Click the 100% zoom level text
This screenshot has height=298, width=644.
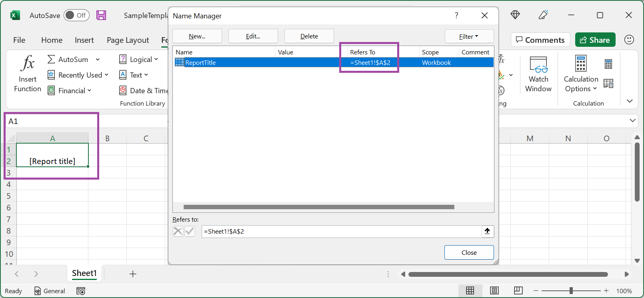tap(624, 291)
